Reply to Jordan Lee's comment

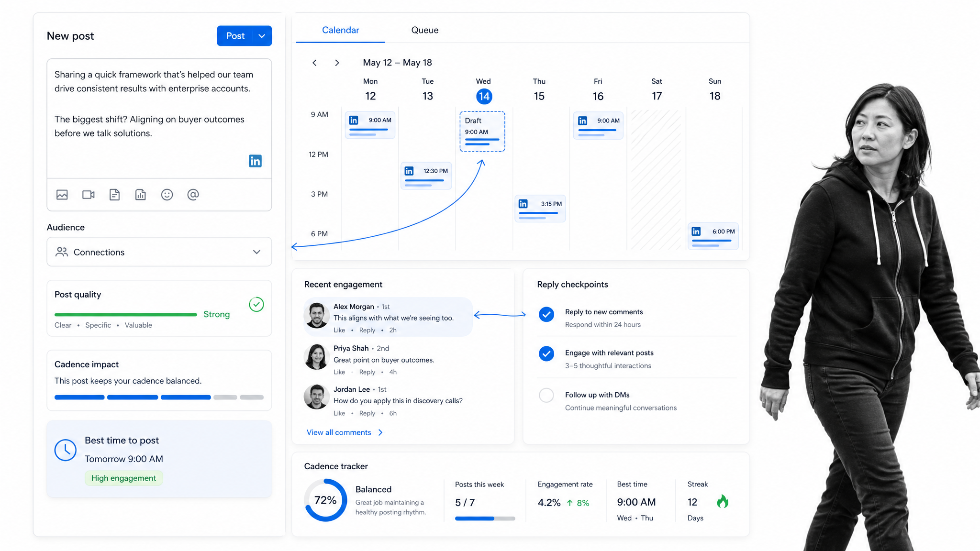point(367,413)
